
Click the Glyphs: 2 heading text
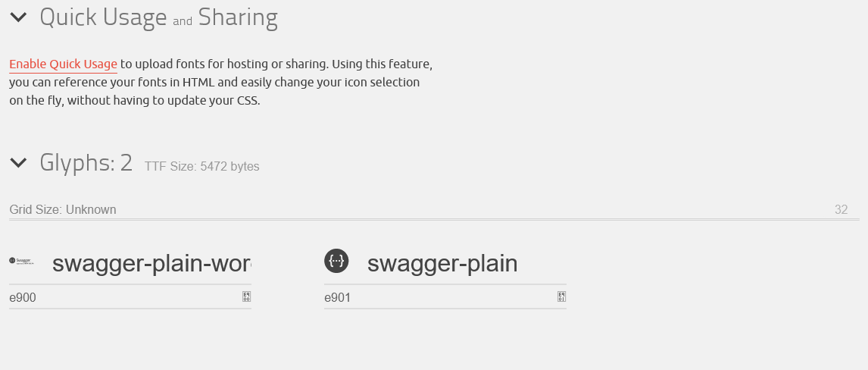click(x=86, y=162)
